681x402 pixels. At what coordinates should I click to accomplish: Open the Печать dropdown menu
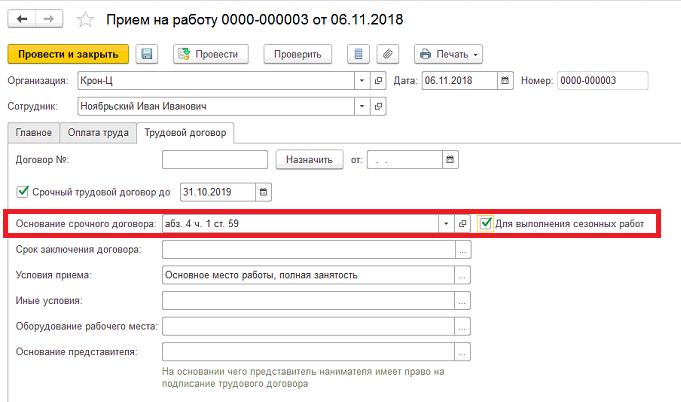click(448, 54)
